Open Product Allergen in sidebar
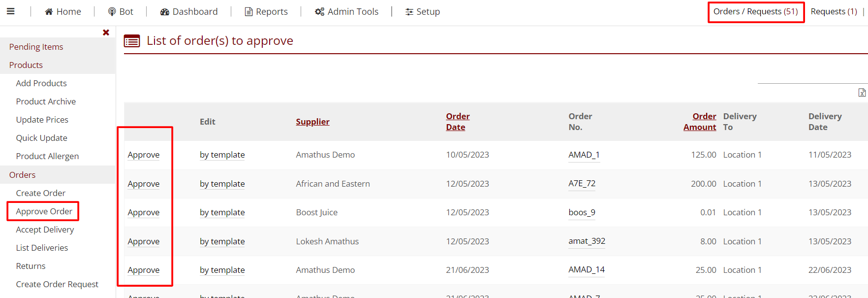 47,156
